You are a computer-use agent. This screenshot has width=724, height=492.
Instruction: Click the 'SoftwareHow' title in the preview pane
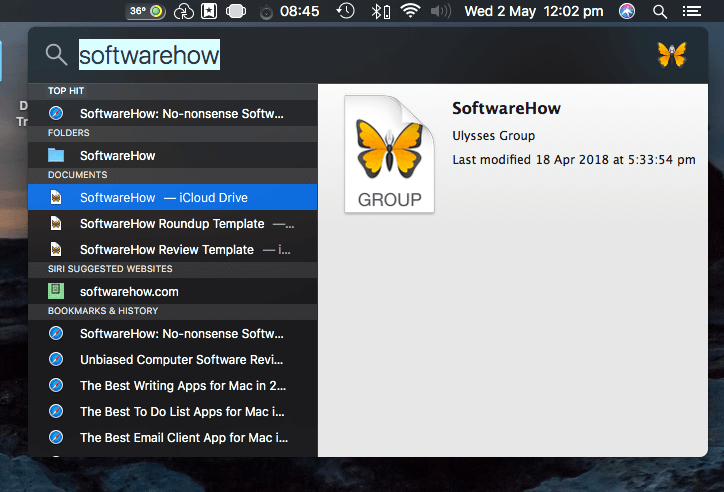click(506, 108)
